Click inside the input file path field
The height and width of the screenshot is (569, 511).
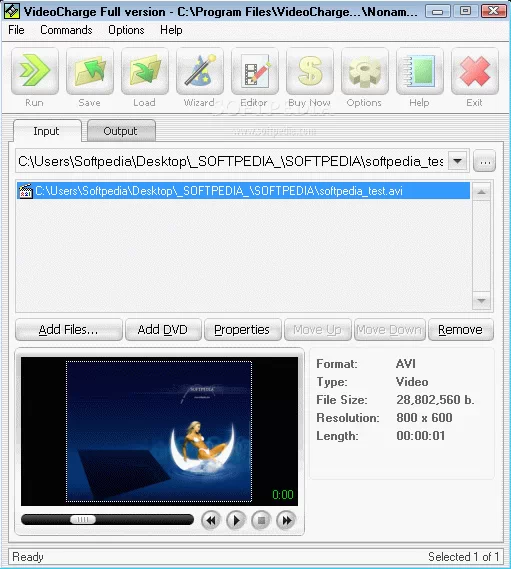232,161
